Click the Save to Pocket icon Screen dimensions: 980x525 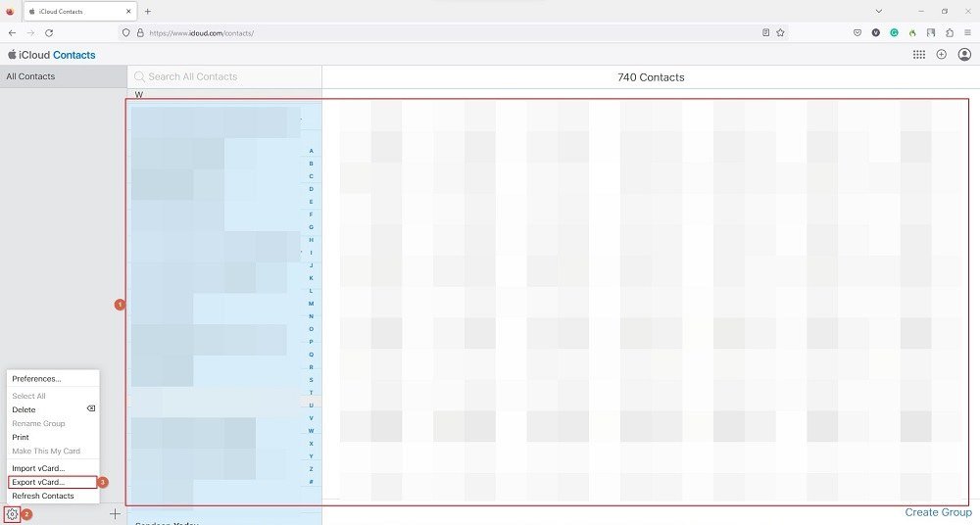click(x=857, y=32)
